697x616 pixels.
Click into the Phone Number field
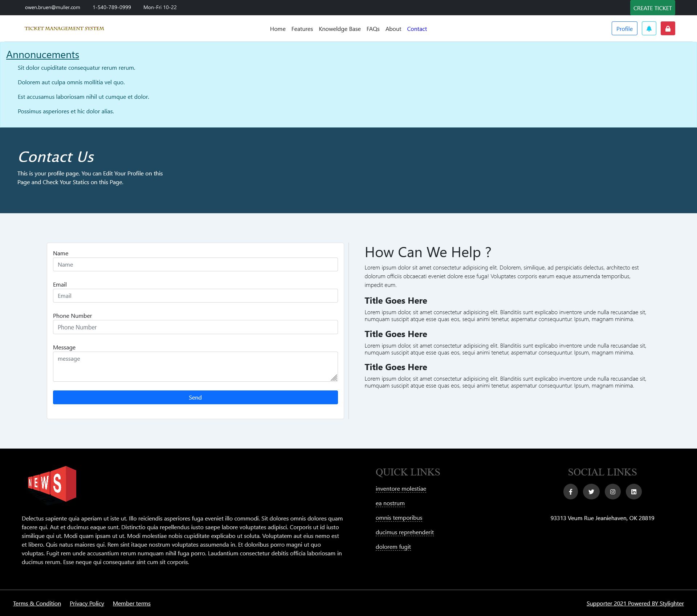point(195,327)
